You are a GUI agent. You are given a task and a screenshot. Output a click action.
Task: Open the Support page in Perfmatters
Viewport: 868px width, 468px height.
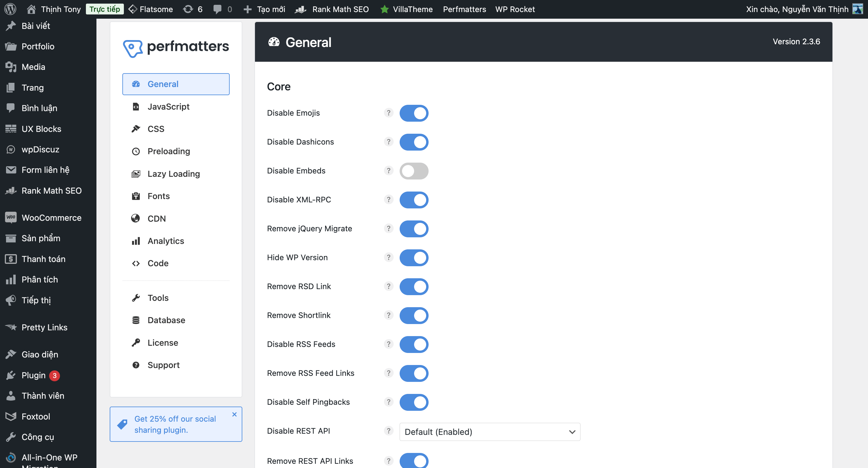pyautogui.click(x=163, y=365)
